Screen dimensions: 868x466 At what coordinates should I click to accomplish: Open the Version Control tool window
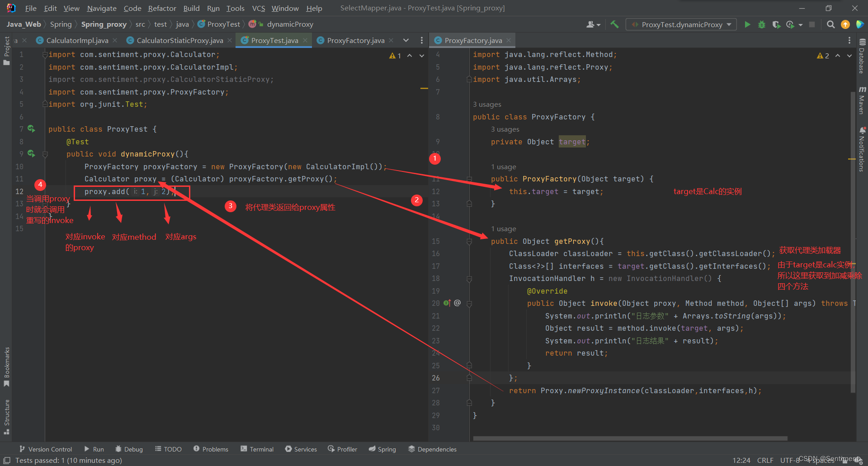[45, 449]
